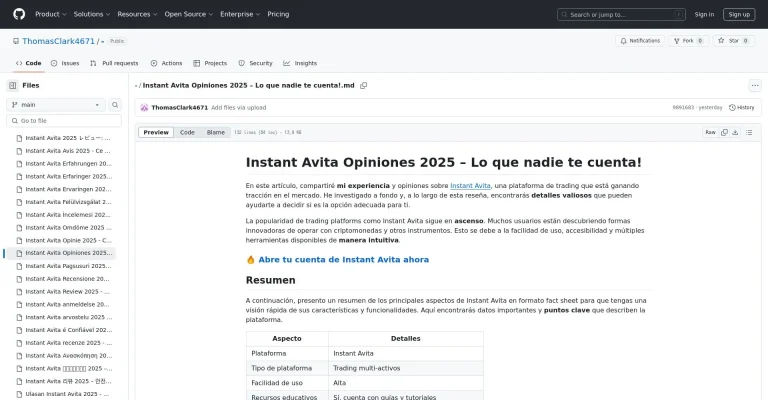Open file Instant Avita Omdöme 2025
This screenshot has height=400, width=768.
tap(68, 228)
